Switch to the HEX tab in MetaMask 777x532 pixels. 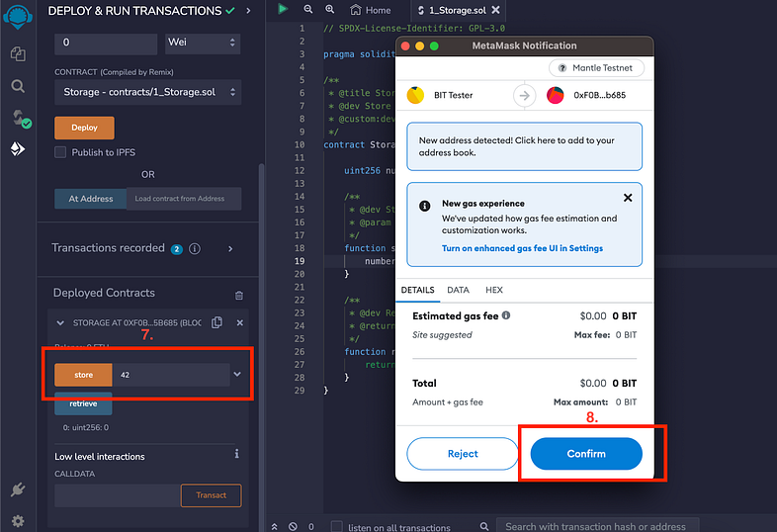[x=494, y=290]
